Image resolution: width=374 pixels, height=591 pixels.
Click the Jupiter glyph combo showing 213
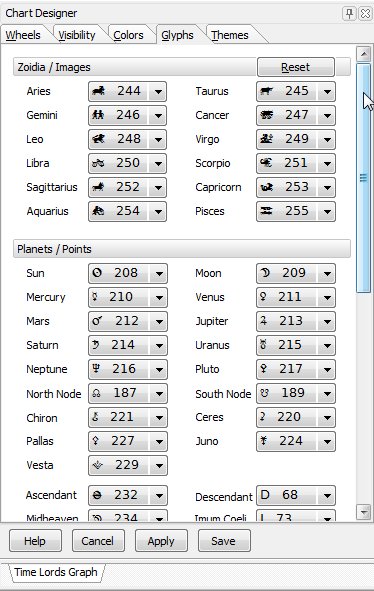tap(296, 322)
